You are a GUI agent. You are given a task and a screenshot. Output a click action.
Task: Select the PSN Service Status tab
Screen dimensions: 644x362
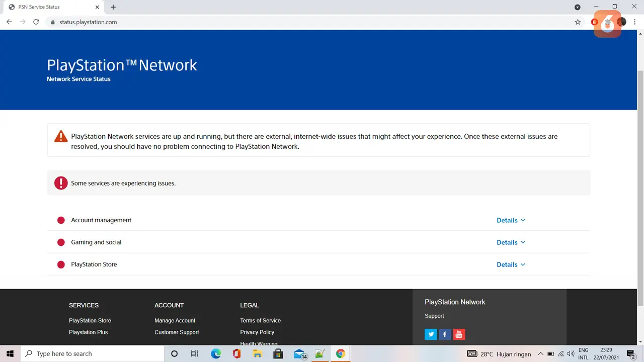[x=53, y=7]
